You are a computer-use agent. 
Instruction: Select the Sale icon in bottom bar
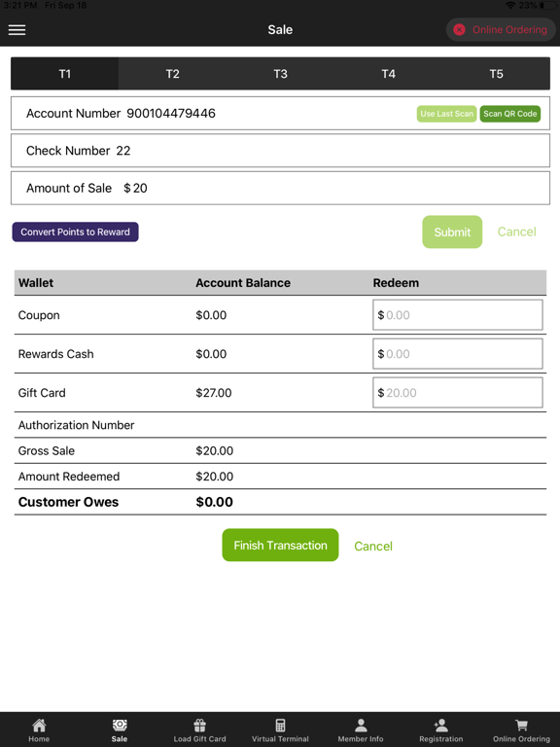(120, 725)
